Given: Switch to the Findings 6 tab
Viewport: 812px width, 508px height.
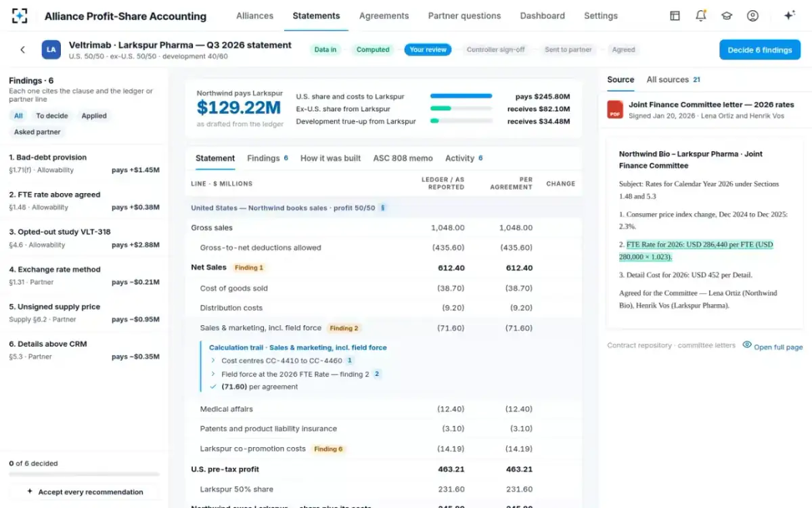Looking at the screenshot, I should click(x=267, y=158).
